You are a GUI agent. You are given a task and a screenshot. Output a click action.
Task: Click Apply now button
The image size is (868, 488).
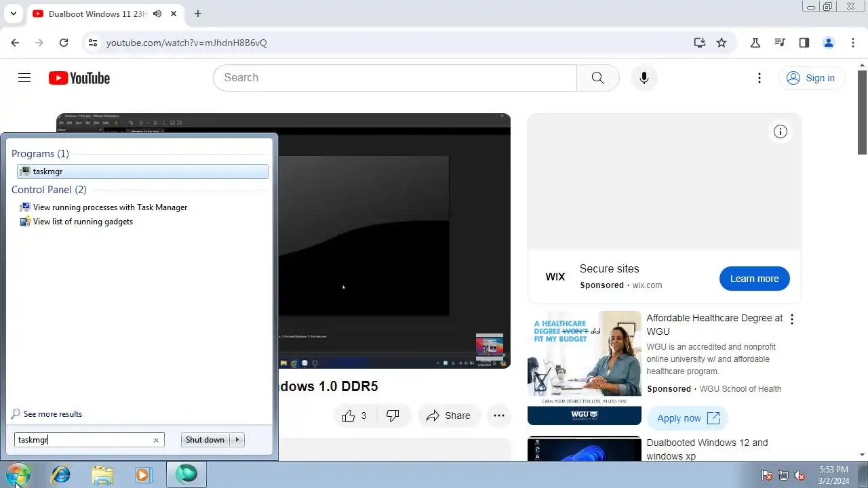(688, 418)
